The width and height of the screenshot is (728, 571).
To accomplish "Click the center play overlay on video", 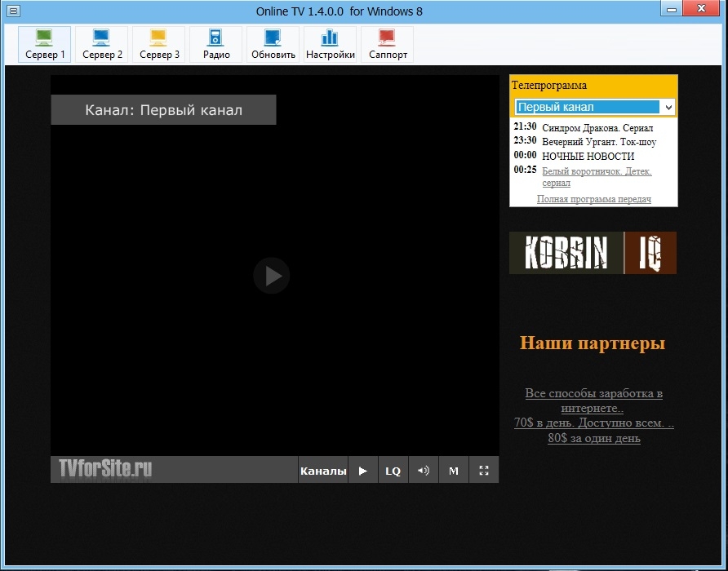I will pos(272,276).
